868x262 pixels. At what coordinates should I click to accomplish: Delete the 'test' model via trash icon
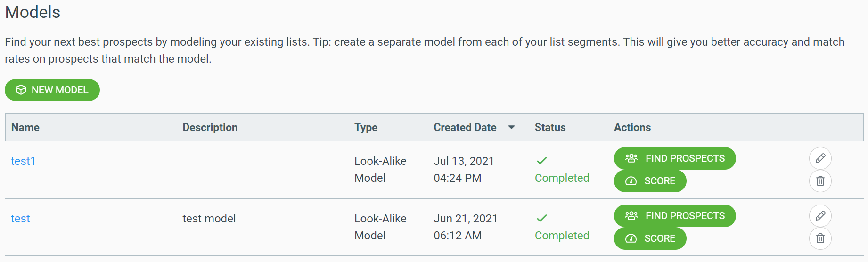(820, 238)
